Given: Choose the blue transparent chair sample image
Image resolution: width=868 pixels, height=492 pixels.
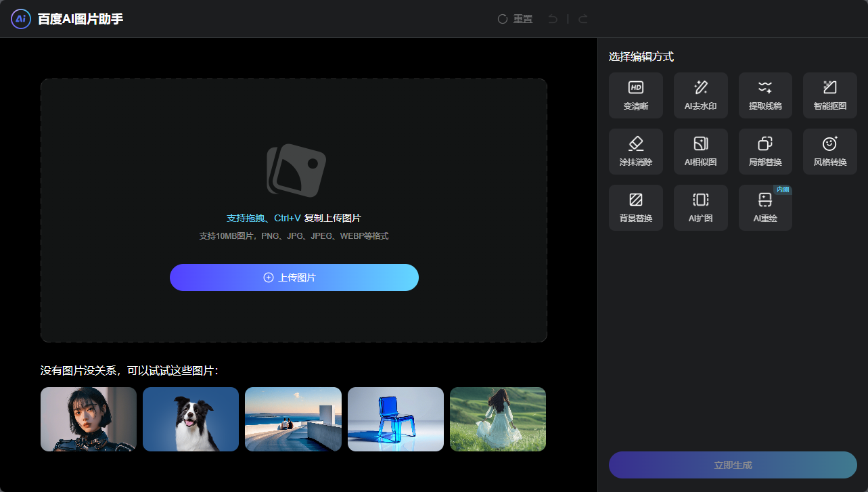Looking at the screenshot, I should point(395,419).
